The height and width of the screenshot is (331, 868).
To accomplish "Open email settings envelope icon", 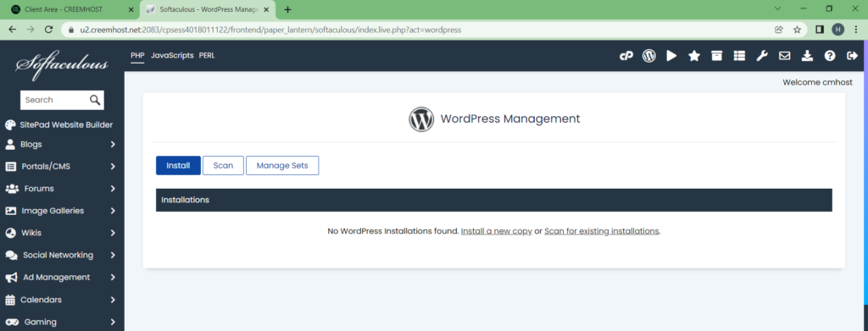I will coord(784,56).
